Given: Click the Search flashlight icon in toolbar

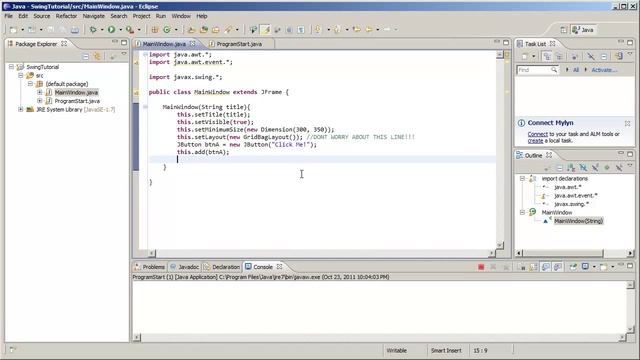Looking at the screenshot, I should (228, 29).
